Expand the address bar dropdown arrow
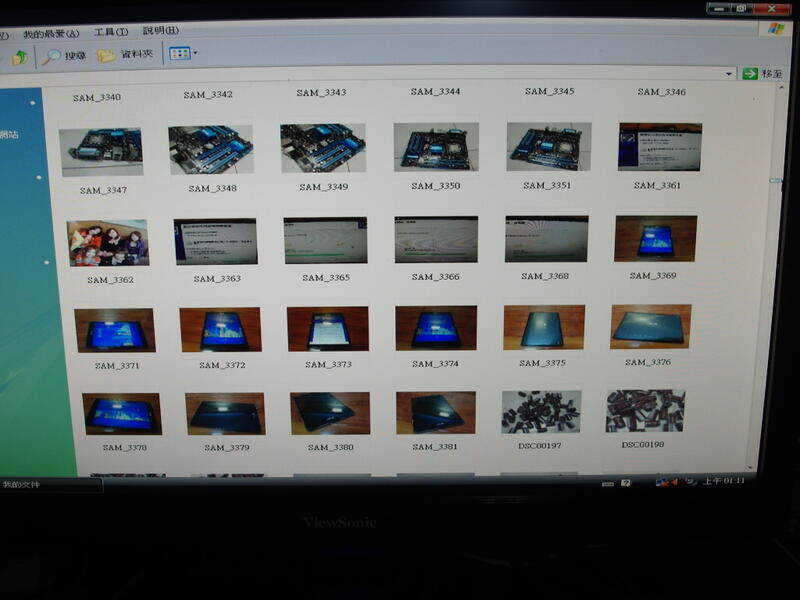This screenshot has width=800, height=600. coord(730,74)
